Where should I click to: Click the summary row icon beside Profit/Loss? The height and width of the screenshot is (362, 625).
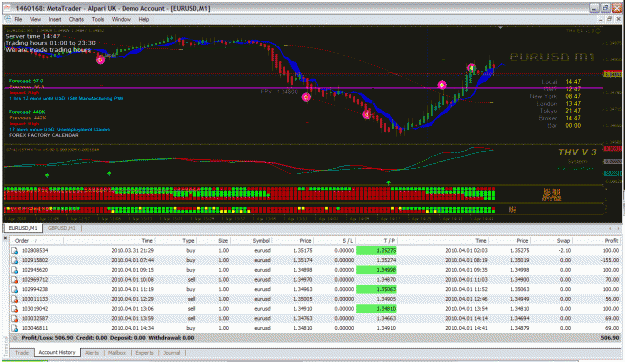15,338
